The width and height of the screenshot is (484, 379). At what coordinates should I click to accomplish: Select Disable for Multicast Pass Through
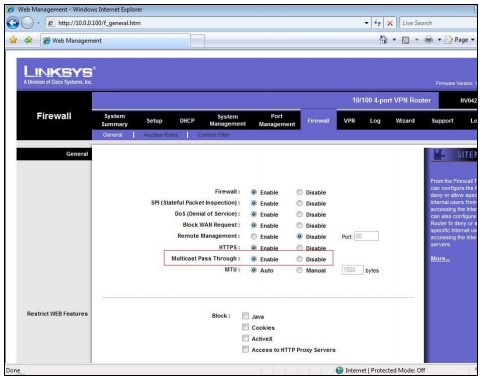pos(299,259)
